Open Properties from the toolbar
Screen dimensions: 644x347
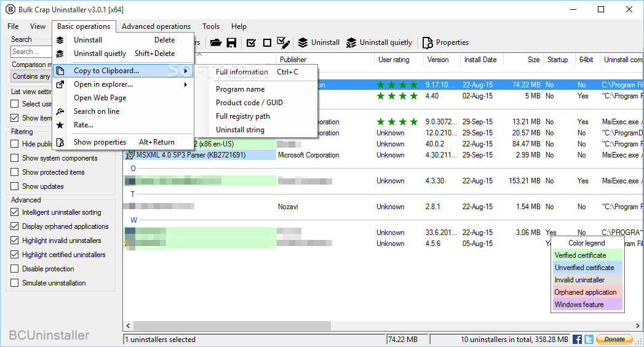445,42
